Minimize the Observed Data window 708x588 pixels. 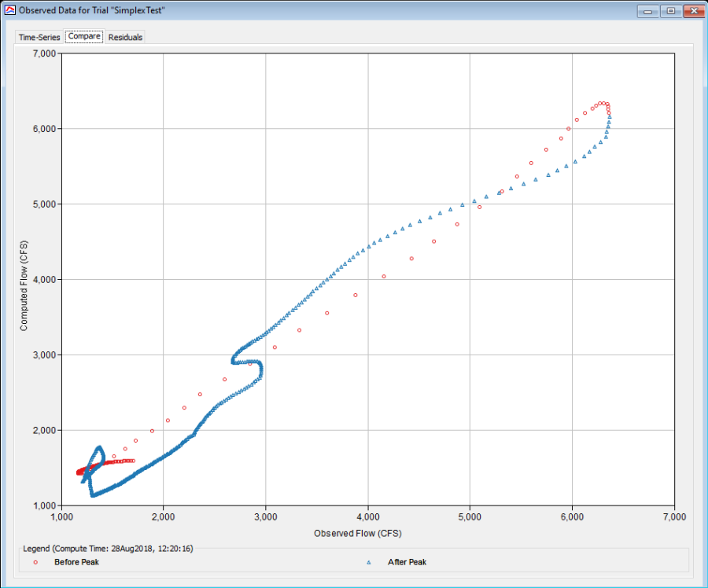(650, 11)
